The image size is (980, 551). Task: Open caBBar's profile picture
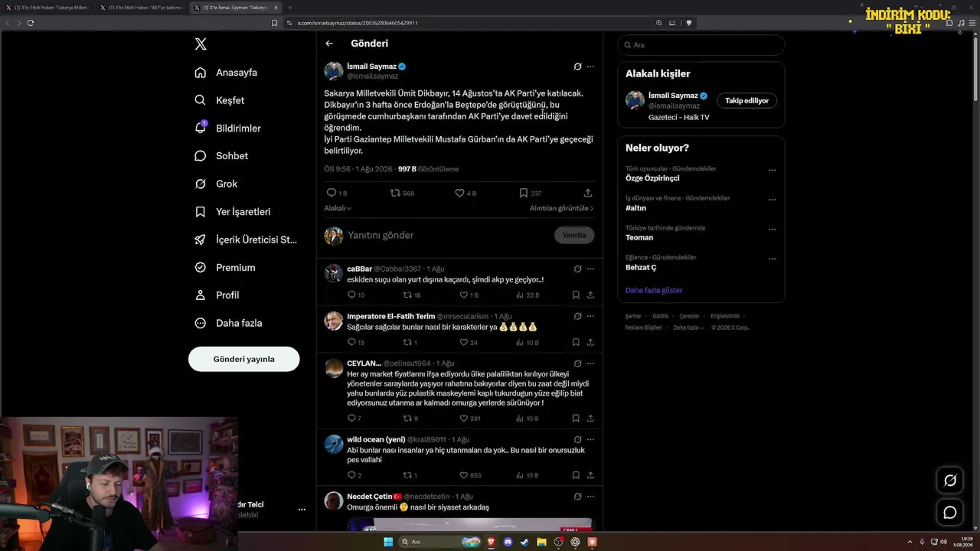pyautogui.click(x=334, y=273)
